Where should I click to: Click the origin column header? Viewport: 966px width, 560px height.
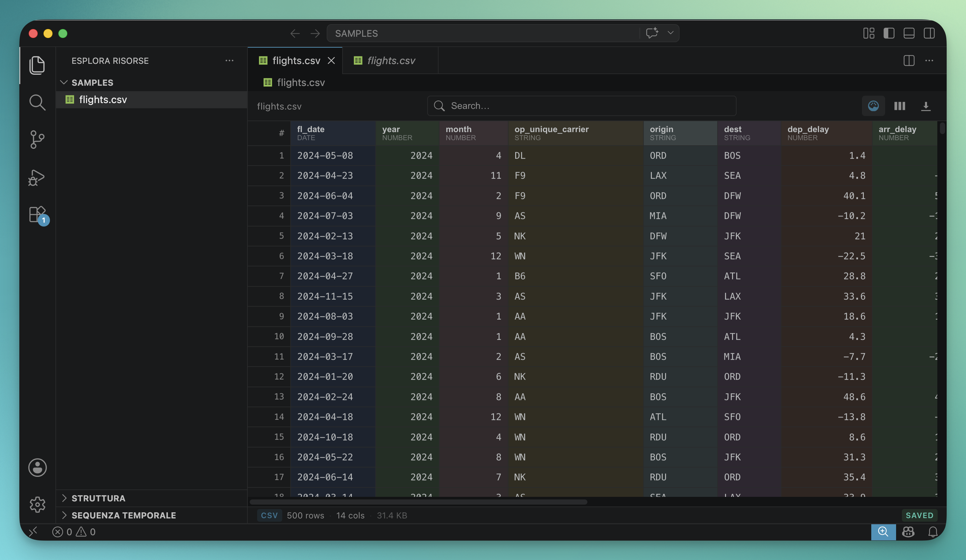pyautogui.click(x=681, y=133)
